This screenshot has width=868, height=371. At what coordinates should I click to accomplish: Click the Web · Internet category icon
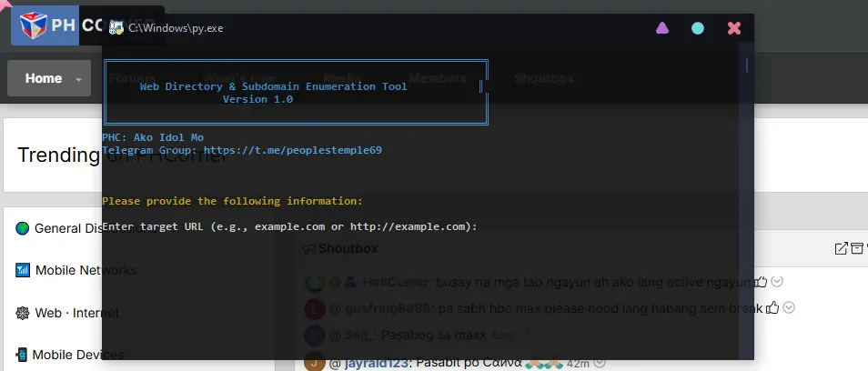coord(22,313)
